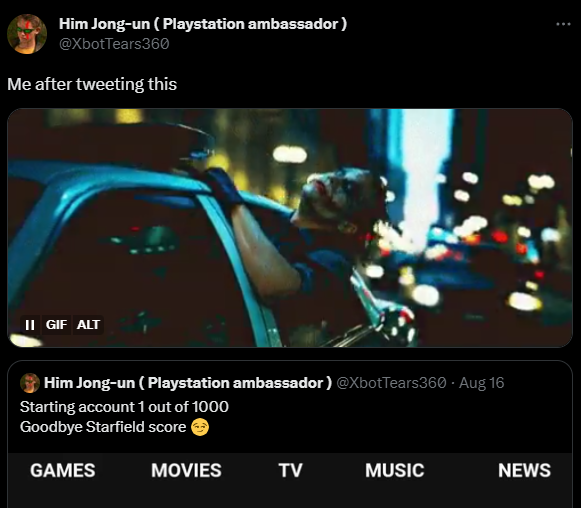Open the quoted tweet's author name
This screenshot has width=581, height=508.
[188, 383]
